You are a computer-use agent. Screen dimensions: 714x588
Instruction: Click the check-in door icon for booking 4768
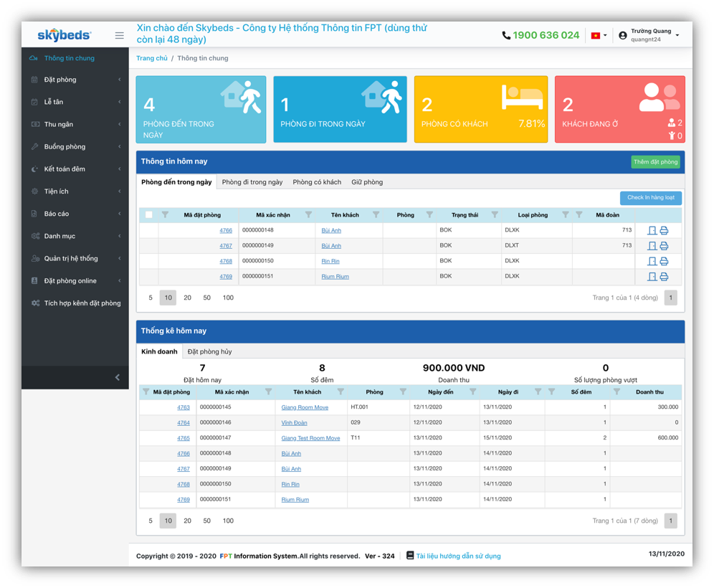point(652,262)
